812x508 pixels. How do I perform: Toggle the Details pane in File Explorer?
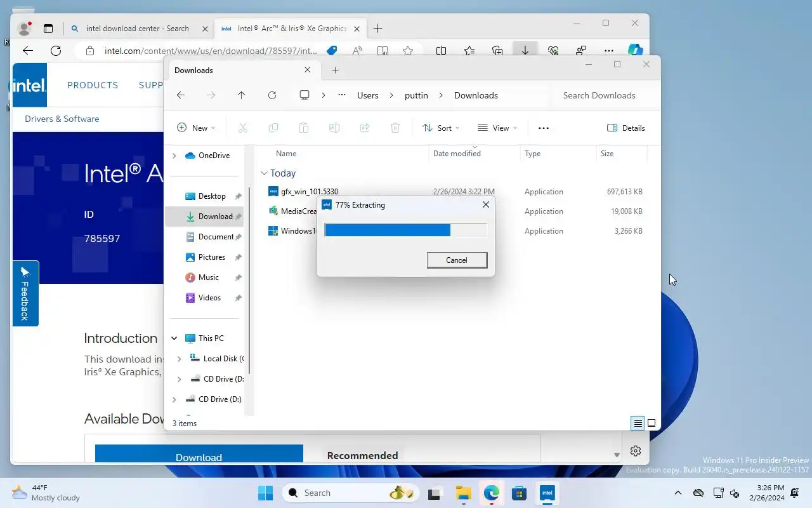626,128
